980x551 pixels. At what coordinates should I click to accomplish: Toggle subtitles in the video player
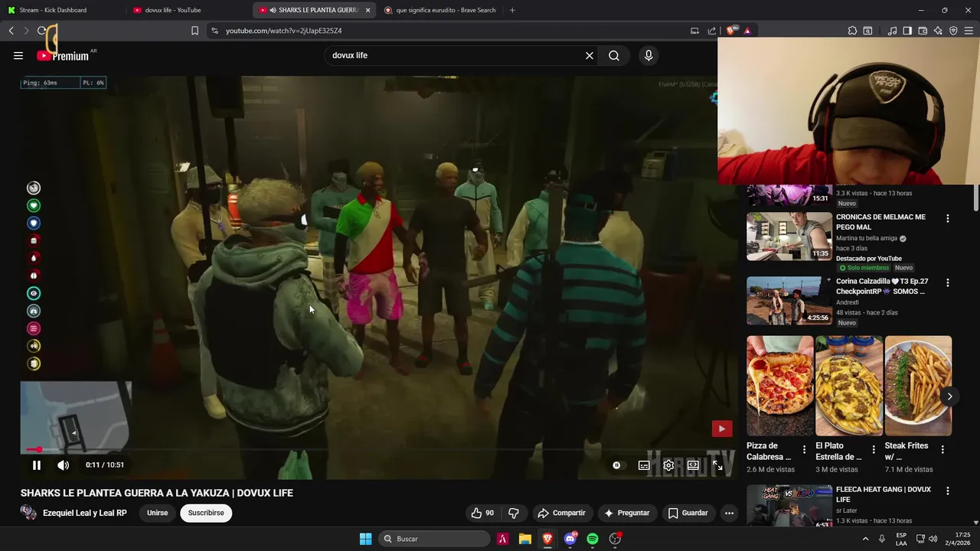pyautogui.click(x=644, y=465)
